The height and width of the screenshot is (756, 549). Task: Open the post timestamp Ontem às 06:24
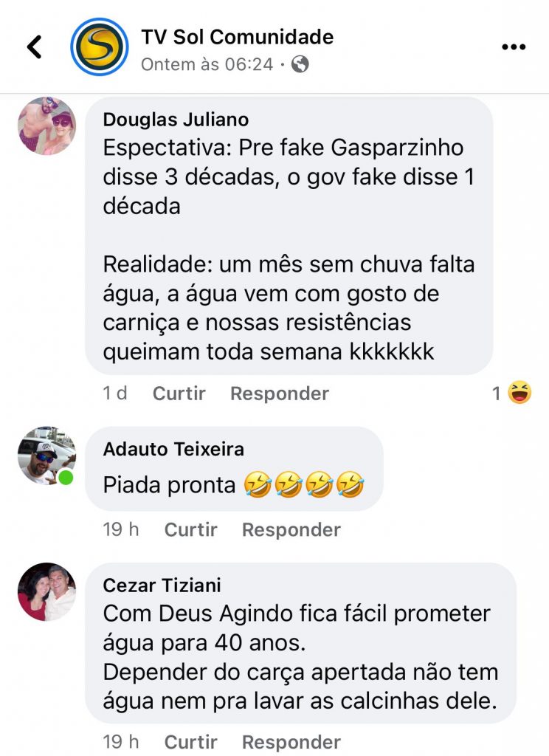(x=207, y=64)
